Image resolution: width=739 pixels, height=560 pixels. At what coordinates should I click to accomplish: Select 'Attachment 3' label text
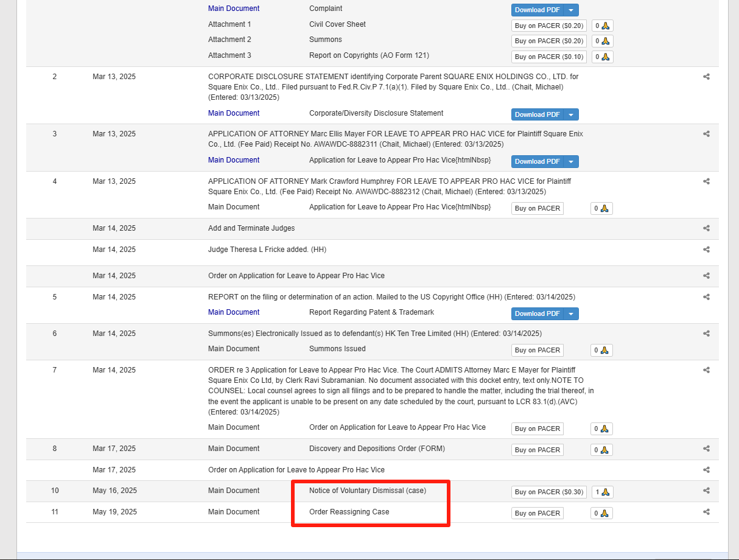(x=229, y=55)
